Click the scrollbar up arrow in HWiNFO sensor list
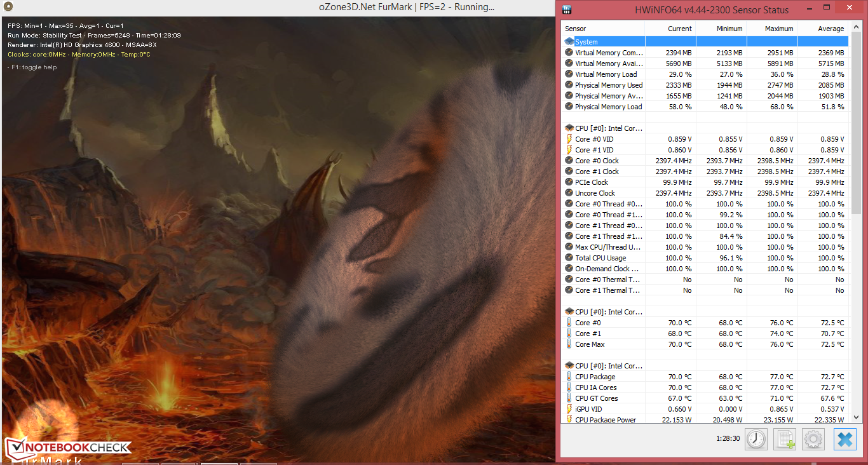This screenshot has height=465, width=868. pos(855,28)
